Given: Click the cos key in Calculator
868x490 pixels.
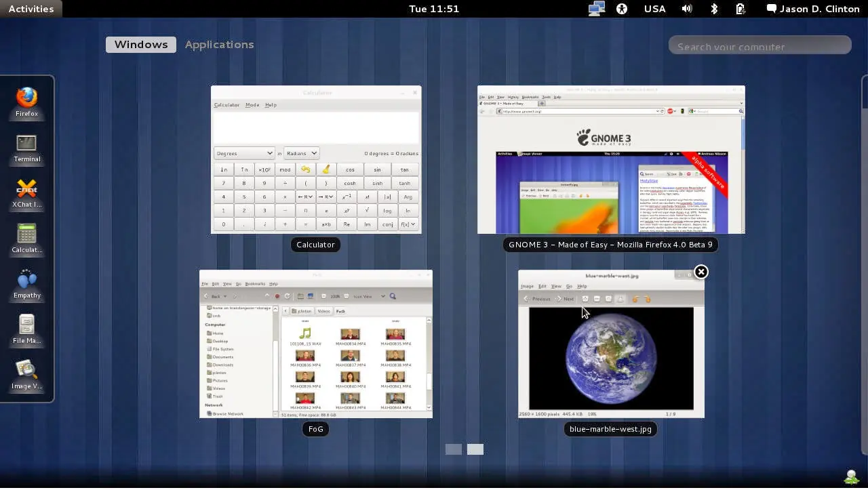Looking at the screenshot, I should (350, 169).
